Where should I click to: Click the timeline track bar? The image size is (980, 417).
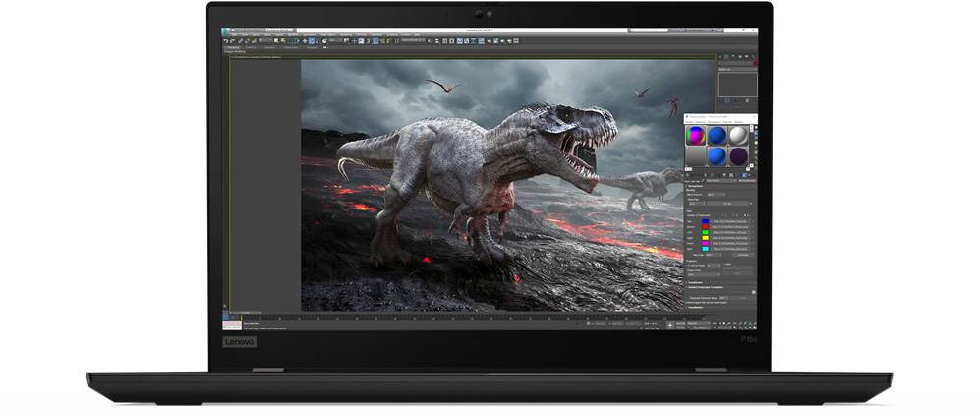(x=442, y=319)
